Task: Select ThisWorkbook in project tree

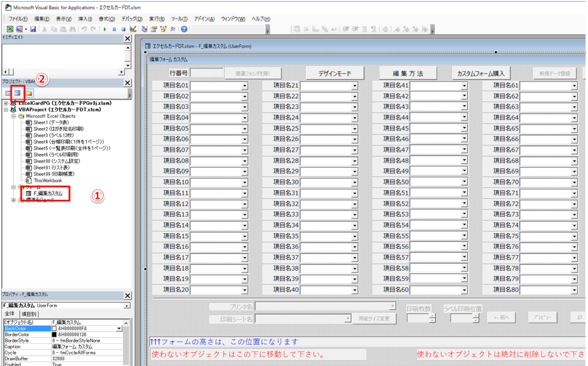Action: pyautogui.click(x=48, y=180)
